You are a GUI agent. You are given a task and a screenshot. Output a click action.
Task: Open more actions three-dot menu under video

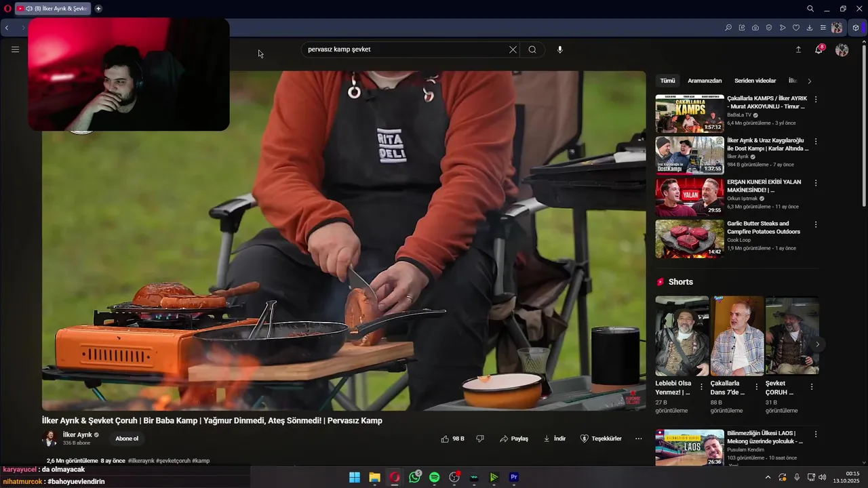[638, 439]
